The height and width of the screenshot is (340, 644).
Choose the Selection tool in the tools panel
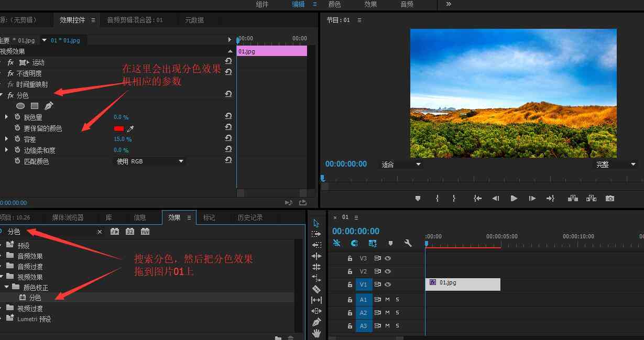point(316,223)
